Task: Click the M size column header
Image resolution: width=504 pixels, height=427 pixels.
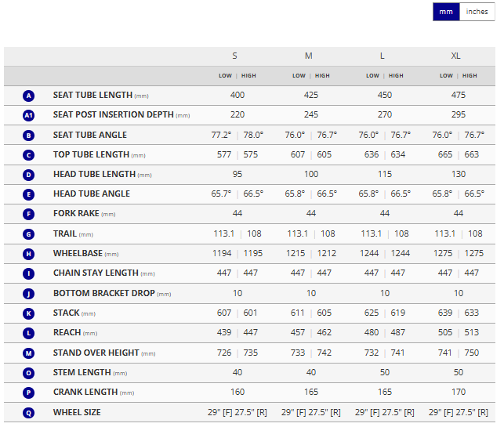Action: (309, 56)
